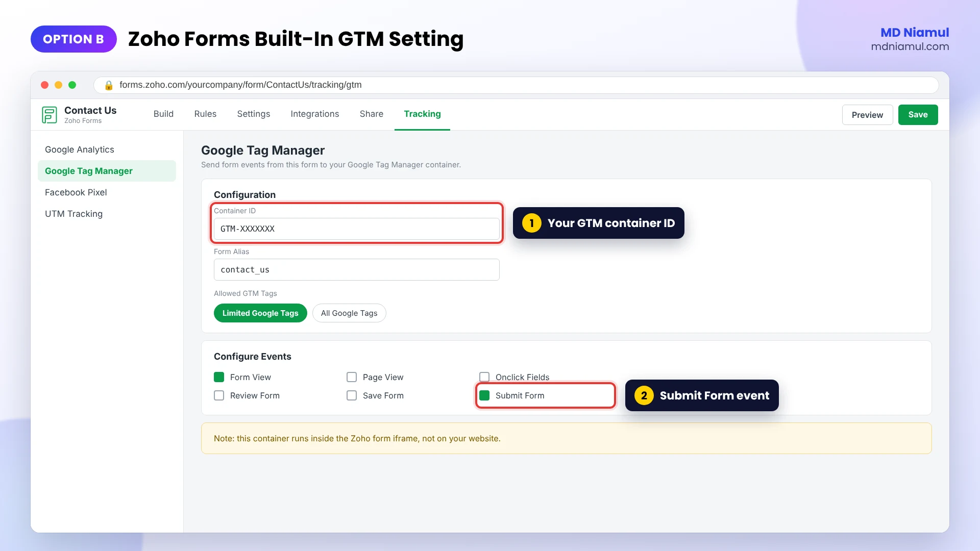The image size is (980, 551).
Task: Open Google Analytics in the sidebar
Action: coord(107,149)
